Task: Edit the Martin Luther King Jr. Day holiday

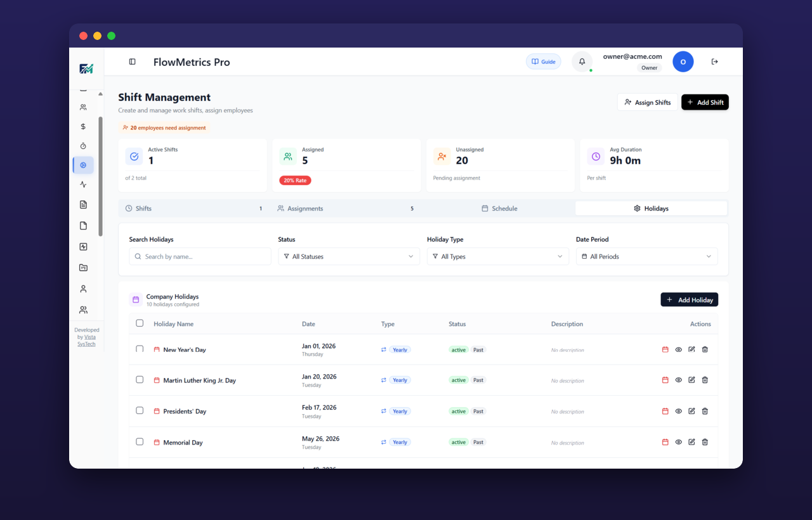Action: 691,380
